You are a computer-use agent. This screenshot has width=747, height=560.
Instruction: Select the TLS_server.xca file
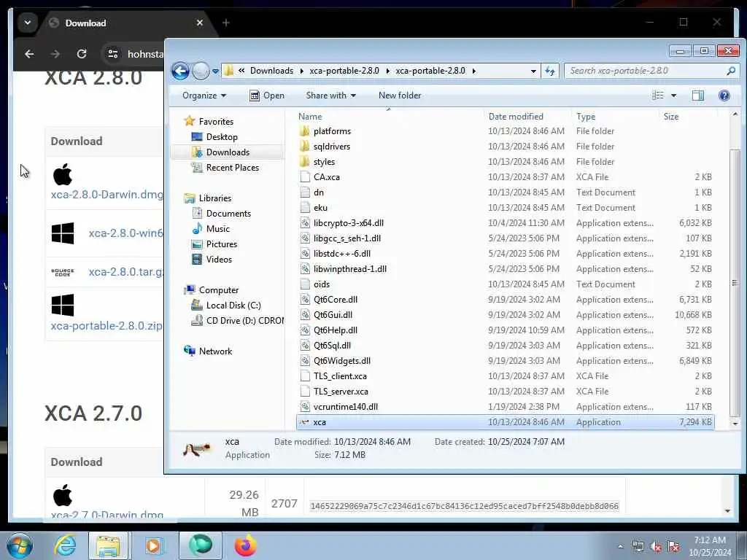point(341,392)
